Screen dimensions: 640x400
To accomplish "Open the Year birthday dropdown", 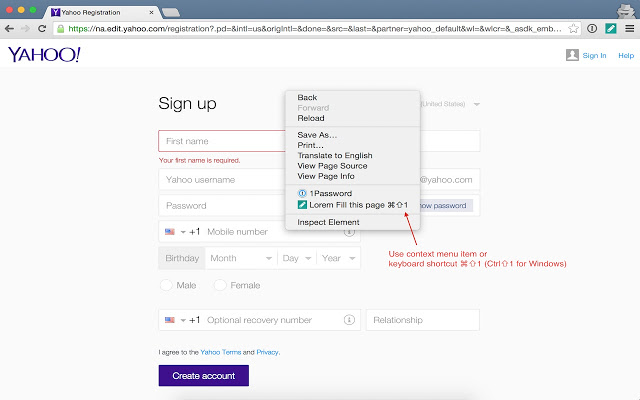I will pyautogui.click(x=338, y=258).
